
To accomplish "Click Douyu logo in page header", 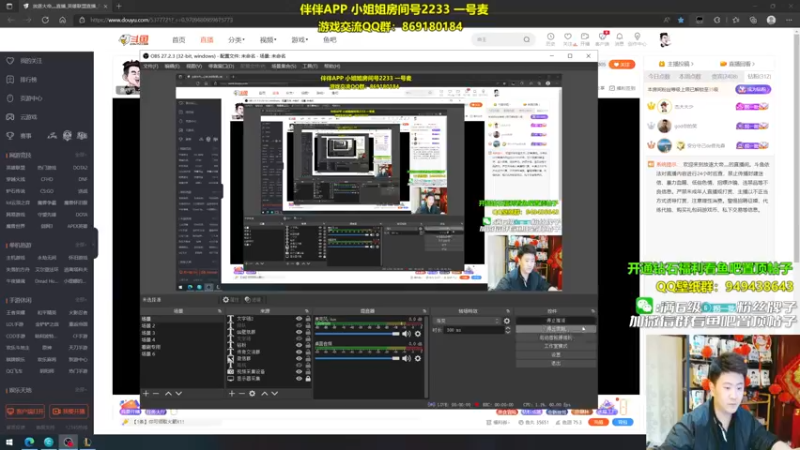I will point(134,39).
